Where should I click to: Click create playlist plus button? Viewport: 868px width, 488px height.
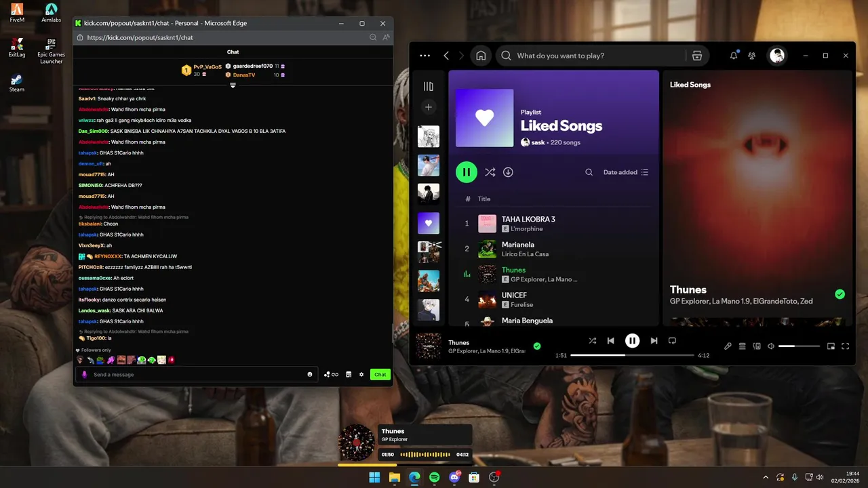tap(428, 107)
